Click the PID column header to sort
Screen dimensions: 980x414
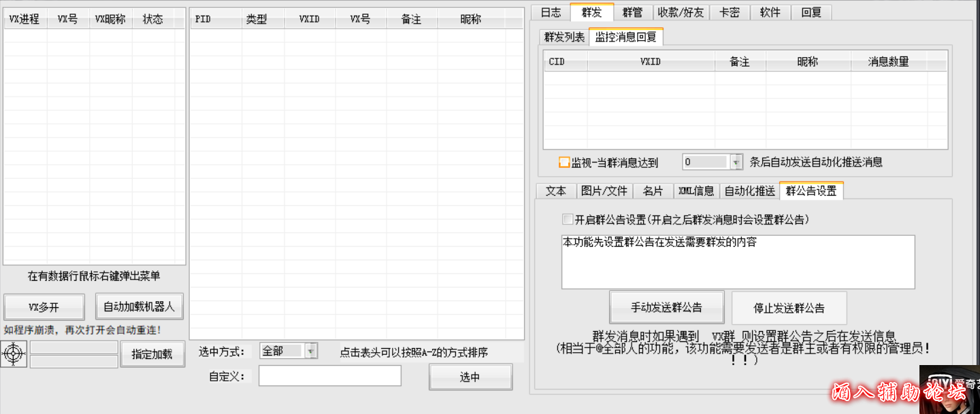tap(202, 19)
